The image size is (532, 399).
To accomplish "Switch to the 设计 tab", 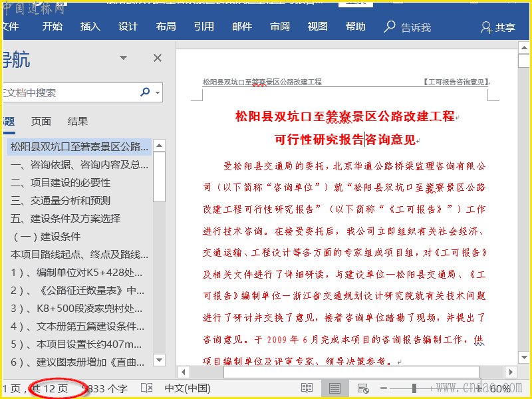I will point(128,27).
